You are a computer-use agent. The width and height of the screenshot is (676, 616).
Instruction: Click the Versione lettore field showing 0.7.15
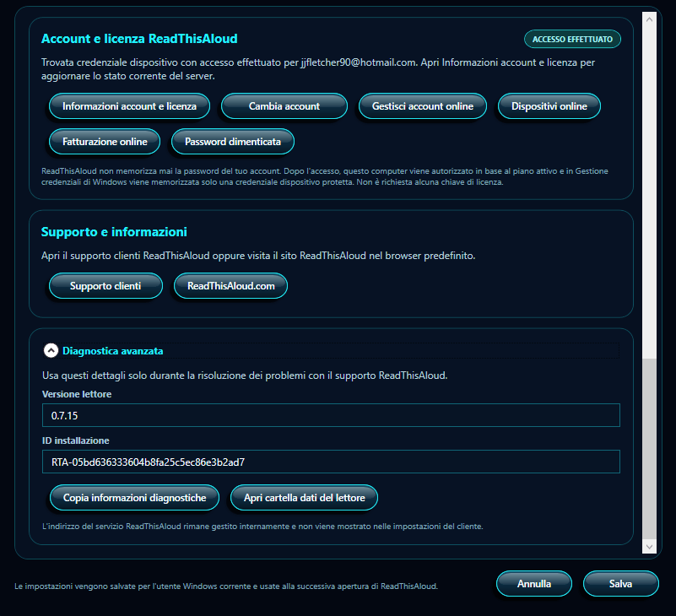tap(331, 415)
